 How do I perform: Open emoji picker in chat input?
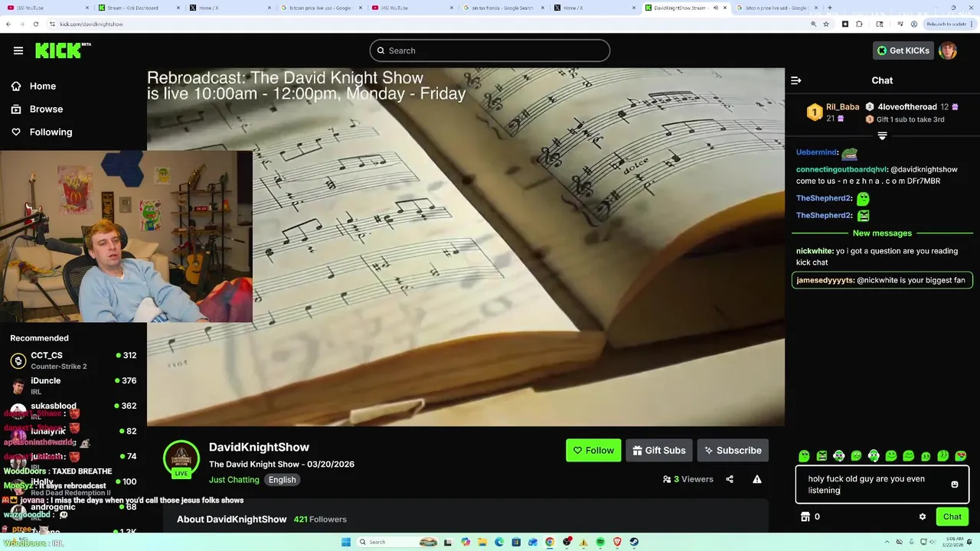coord(954,484)
